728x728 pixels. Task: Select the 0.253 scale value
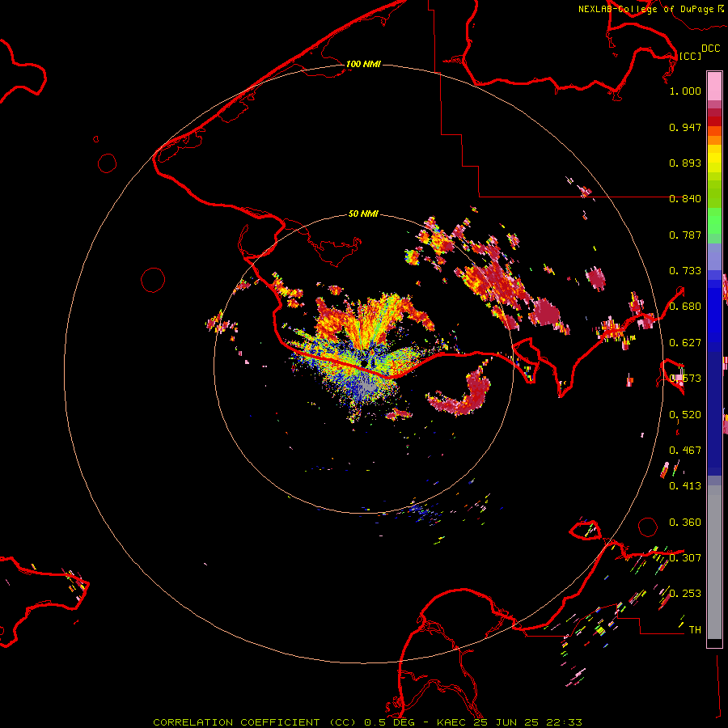(x=685, y=594)
